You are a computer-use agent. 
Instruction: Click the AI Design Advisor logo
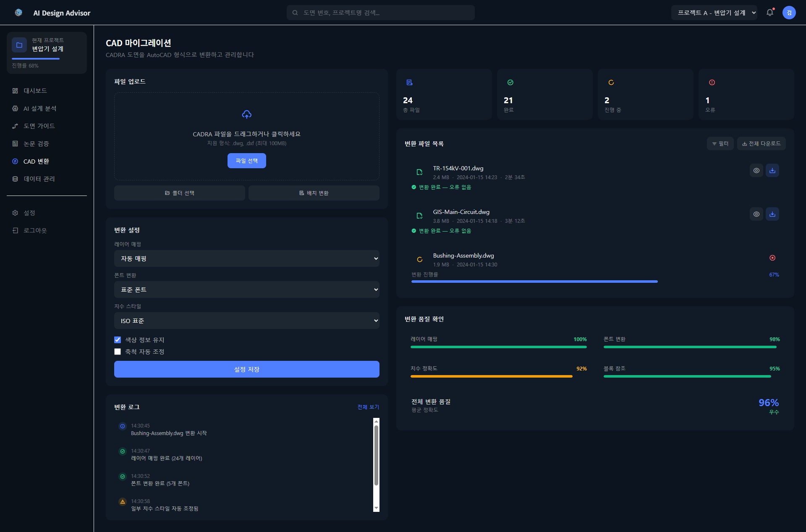tap(18, 13)
